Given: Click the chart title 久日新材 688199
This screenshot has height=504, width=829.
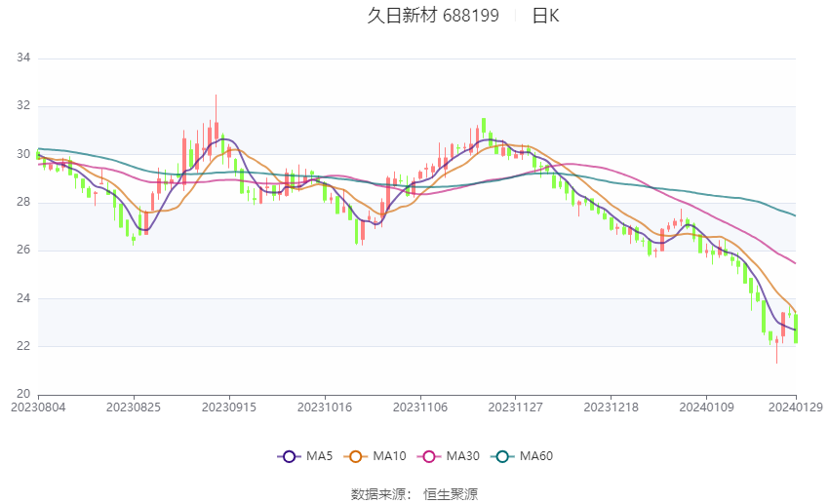Looking at the screenshot, I should click(433, 16).
